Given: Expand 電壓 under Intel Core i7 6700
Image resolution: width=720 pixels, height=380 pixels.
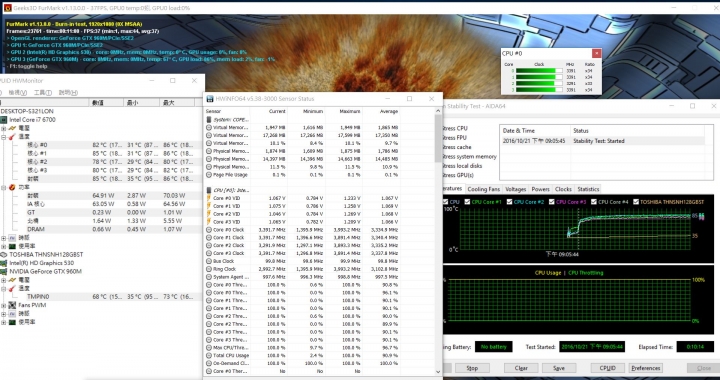Looking at the screenshot, I should [x=4, y=128].
